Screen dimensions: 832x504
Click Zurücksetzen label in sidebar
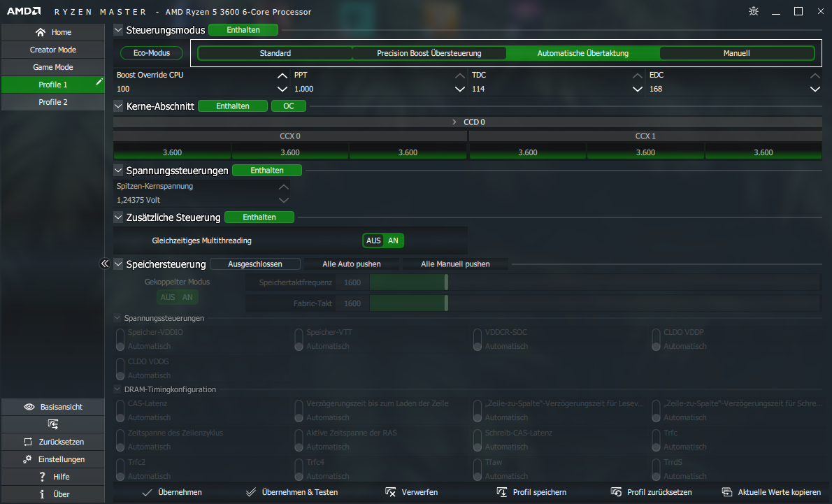coord(62,442)
